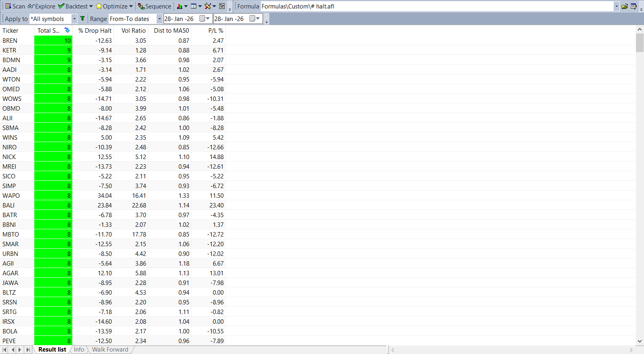The width and height of the screenshot is (644, 354).
Task: Open formula editor icon at far right
Action: (x=634, y=6)
